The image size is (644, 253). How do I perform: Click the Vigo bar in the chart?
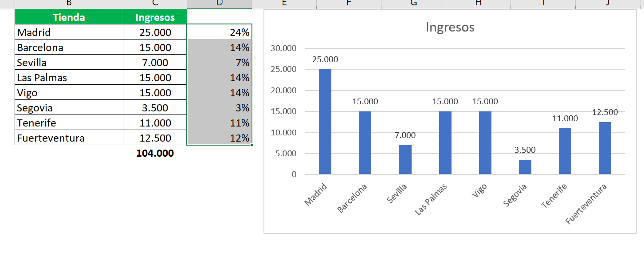click(485, 142)
